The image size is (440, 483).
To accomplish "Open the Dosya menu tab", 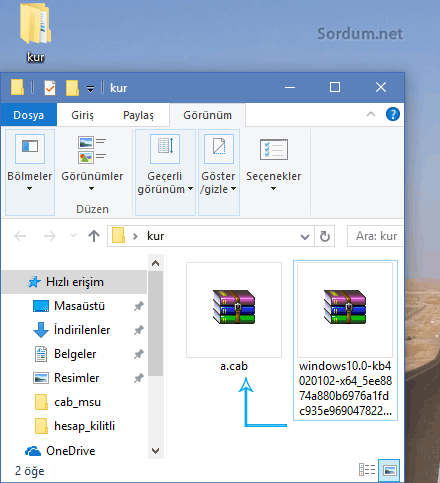I will pyautogui.click(x=29, y=115).
